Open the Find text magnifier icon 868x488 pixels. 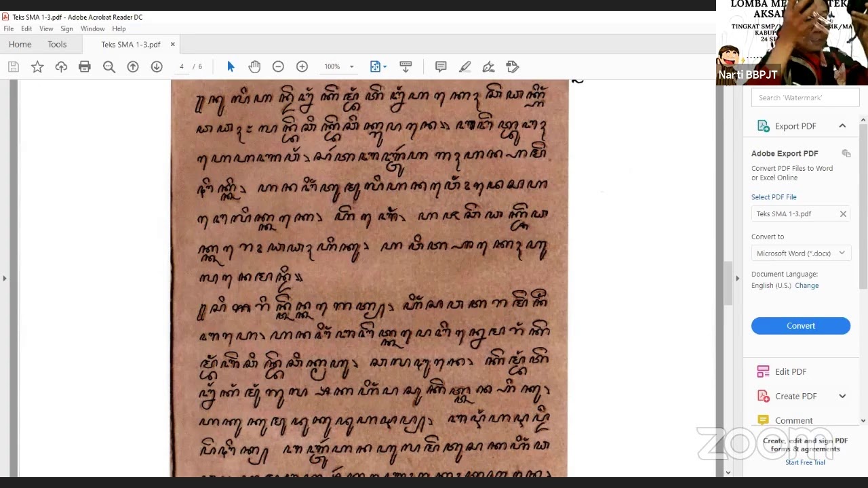coord(108,66)
